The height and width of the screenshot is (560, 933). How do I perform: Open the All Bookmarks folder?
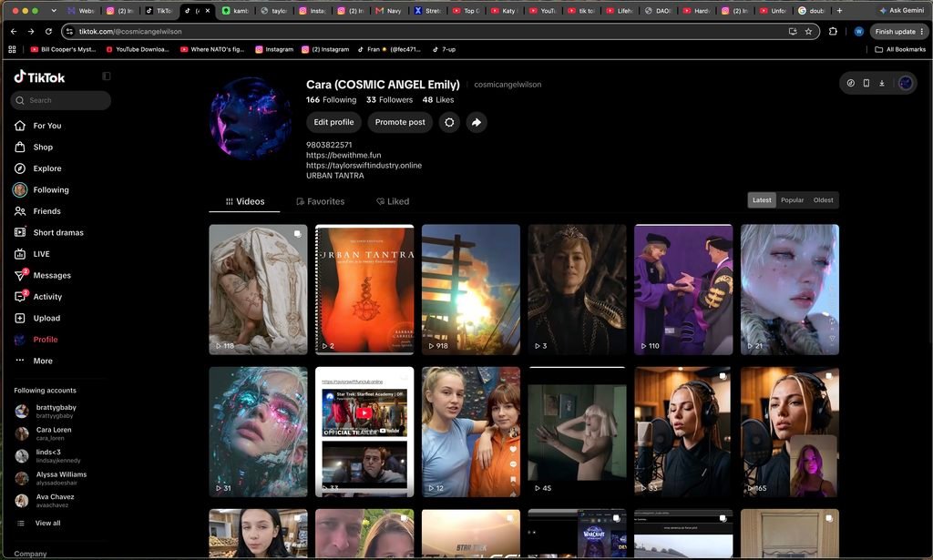point(899,49)
